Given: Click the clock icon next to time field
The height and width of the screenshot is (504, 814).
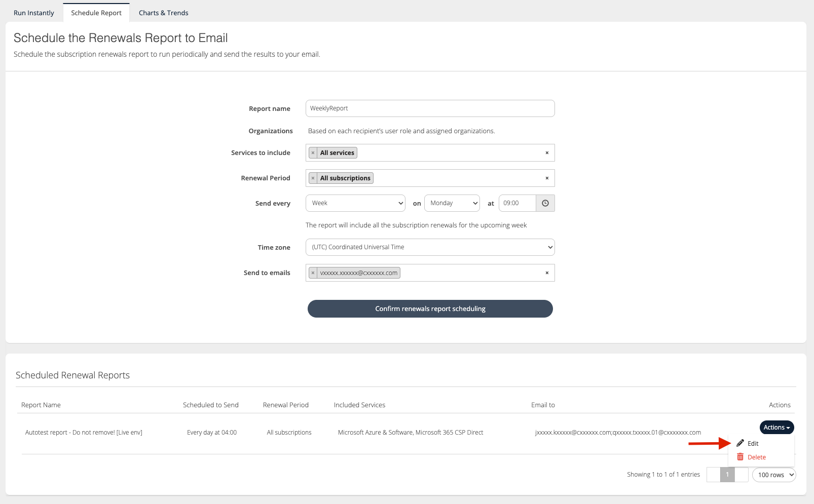Looking at the screenshot, I should (545, 203).
